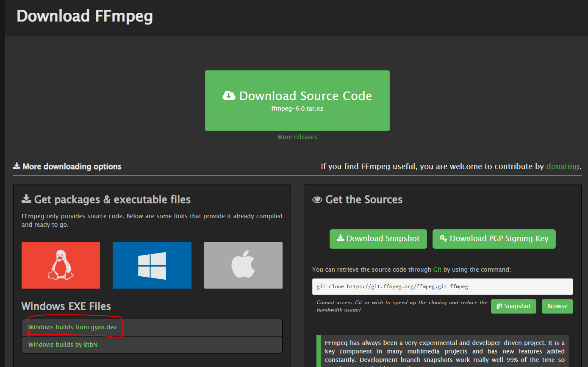Follow the donating link
This screenshot has height=367, width=588.
tap(563, 166)
